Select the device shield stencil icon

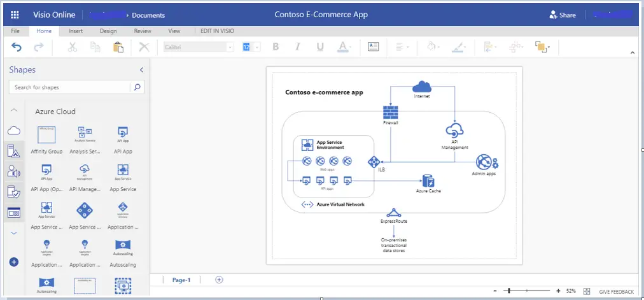click(x=14, y=192)
